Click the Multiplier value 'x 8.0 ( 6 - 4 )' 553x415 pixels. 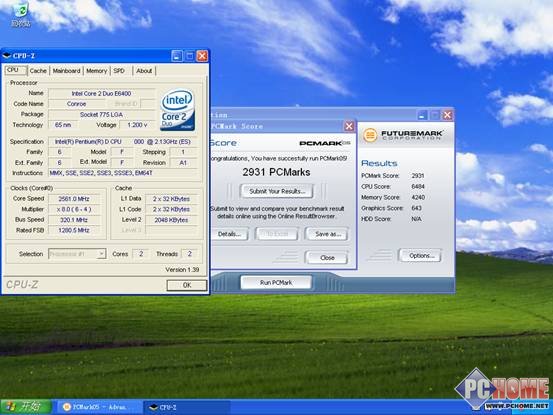(74, 209)
